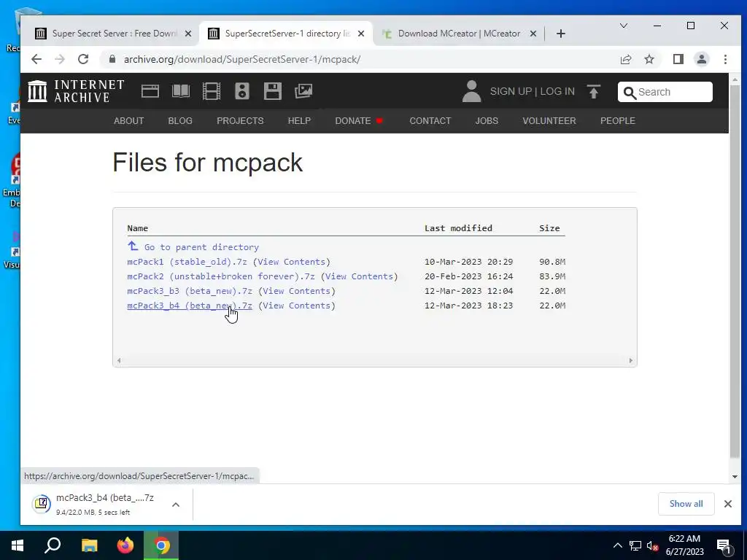Viewport: 747px width, 560px height.
Task: Open Chrome's three-dot menu
Action: click(725, 59)
